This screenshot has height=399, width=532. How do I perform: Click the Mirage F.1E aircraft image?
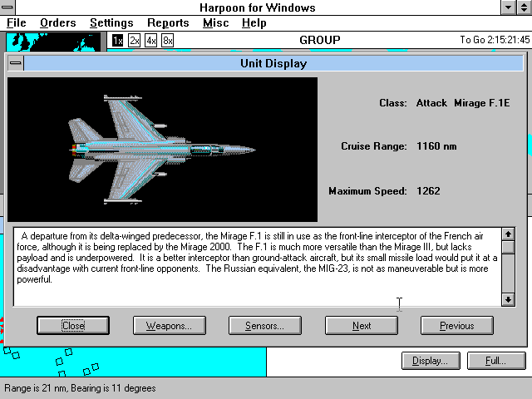(x=163, y=150)
